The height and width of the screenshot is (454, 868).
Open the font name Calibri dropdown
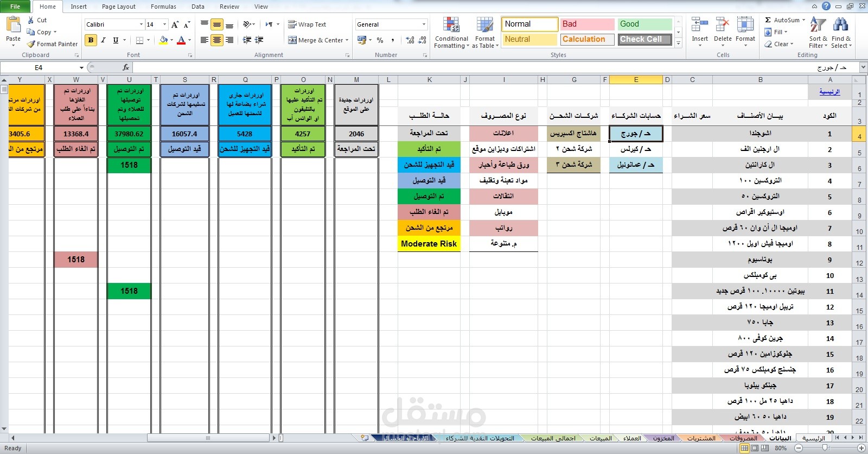(141, 24)
